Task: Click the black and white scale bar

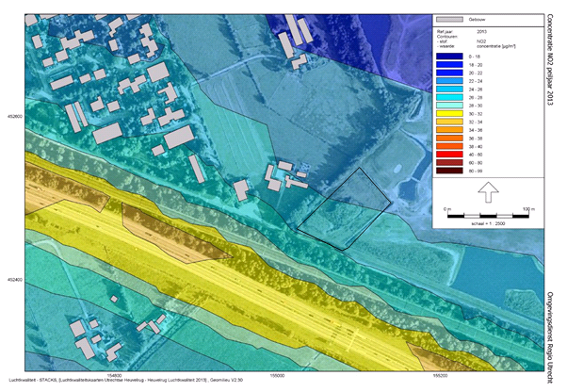Action: pos(488,216)
